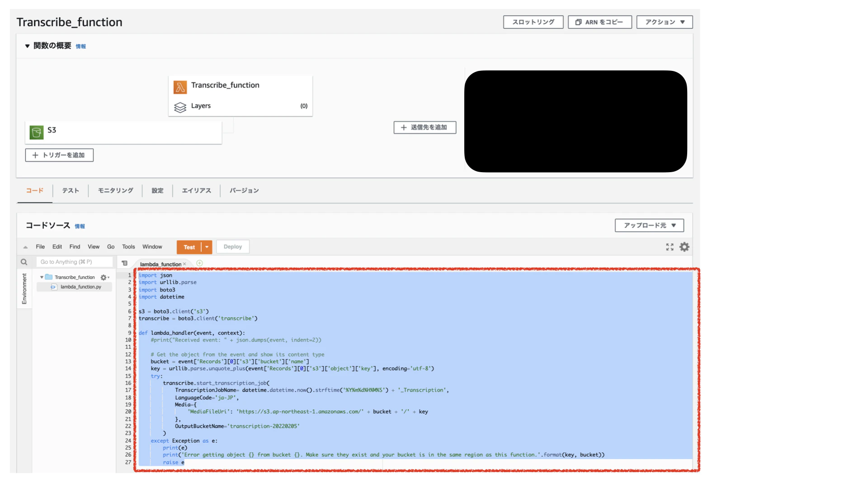Select lambda_function.py in file tree
The width and height of the screenshot is (868, 488).
click(x=80, y=287)
